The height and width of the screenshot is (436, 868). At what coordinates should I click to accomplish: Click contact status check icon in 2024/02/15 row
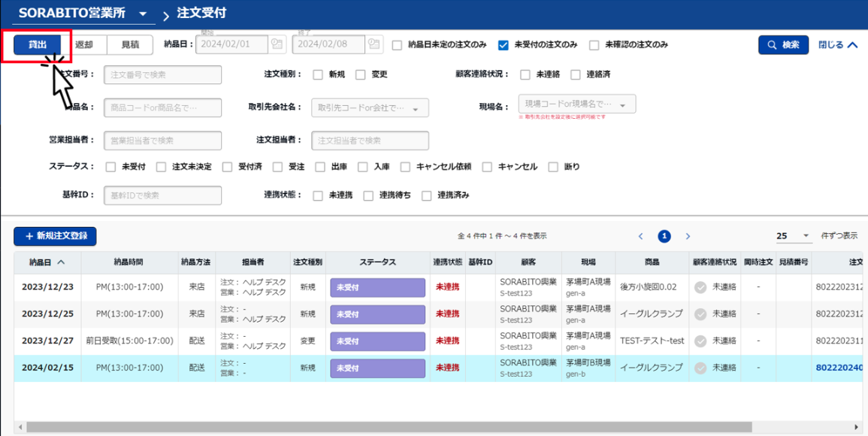coord(700,368)
